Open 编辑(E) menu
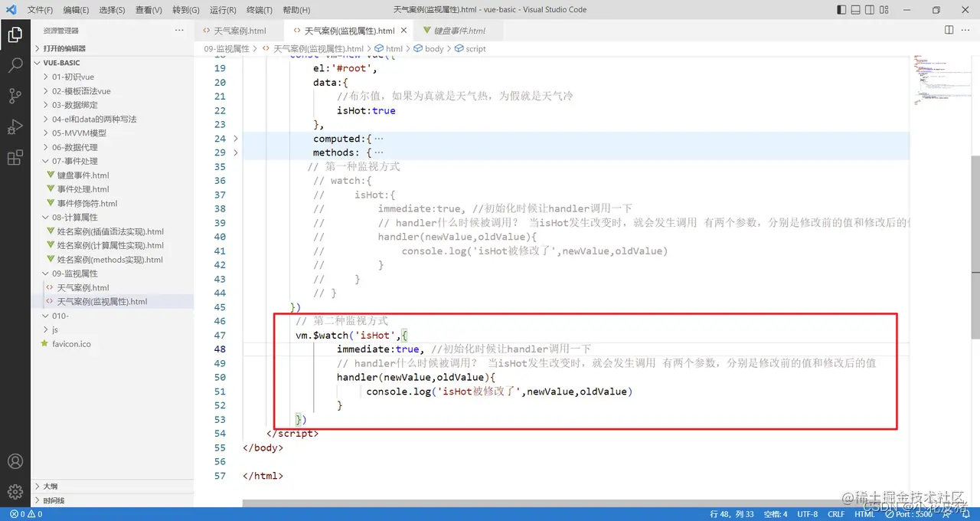Image resolution: width=980 pixels, height=521 pixels. [x=76, y=10]
